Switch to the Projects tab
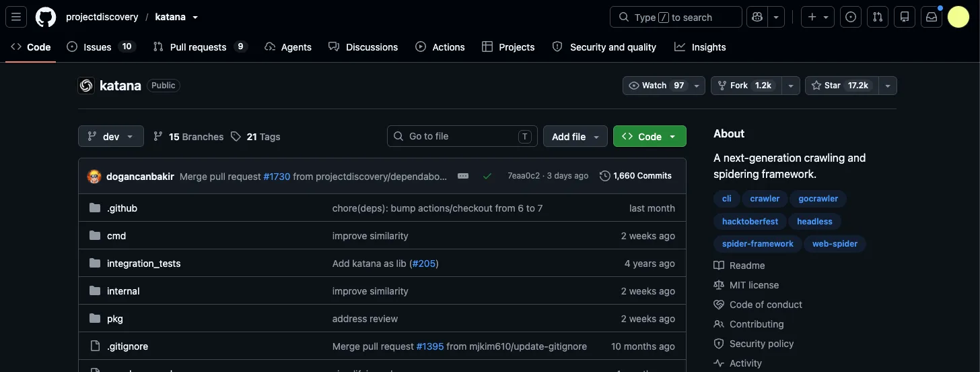Image resolution: width=980 pixels, height=372 pixels. [508, 47]
